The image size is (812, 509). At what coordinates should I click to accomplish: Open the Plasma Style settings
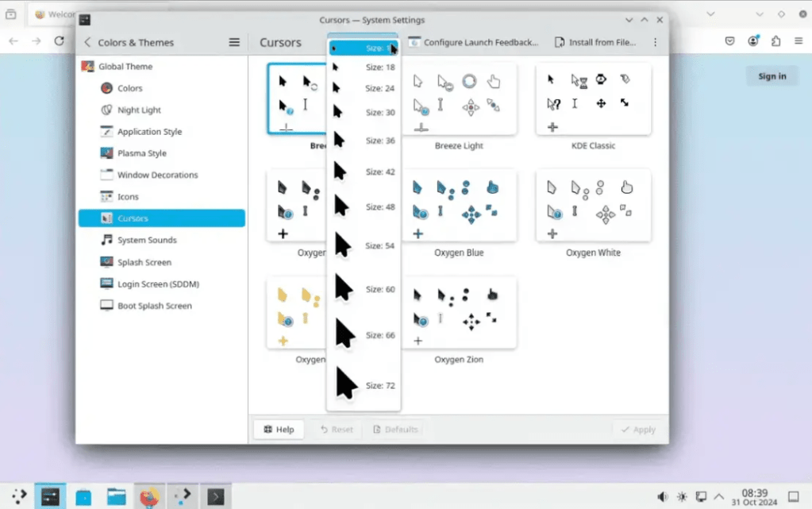click(141, 153)
